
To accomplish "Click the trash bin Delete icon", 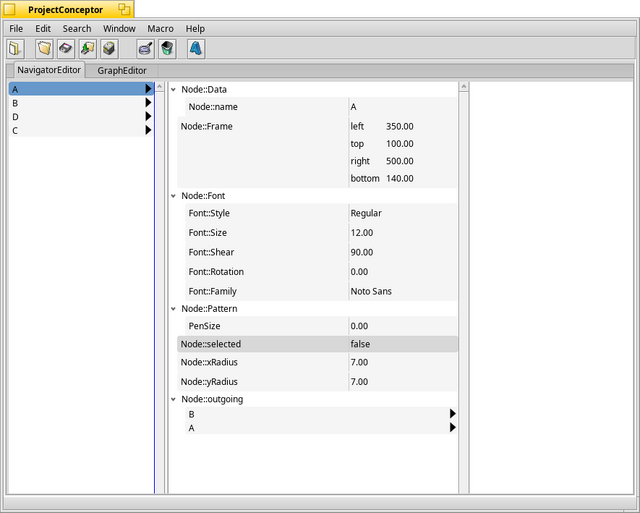I will point(167,49).
